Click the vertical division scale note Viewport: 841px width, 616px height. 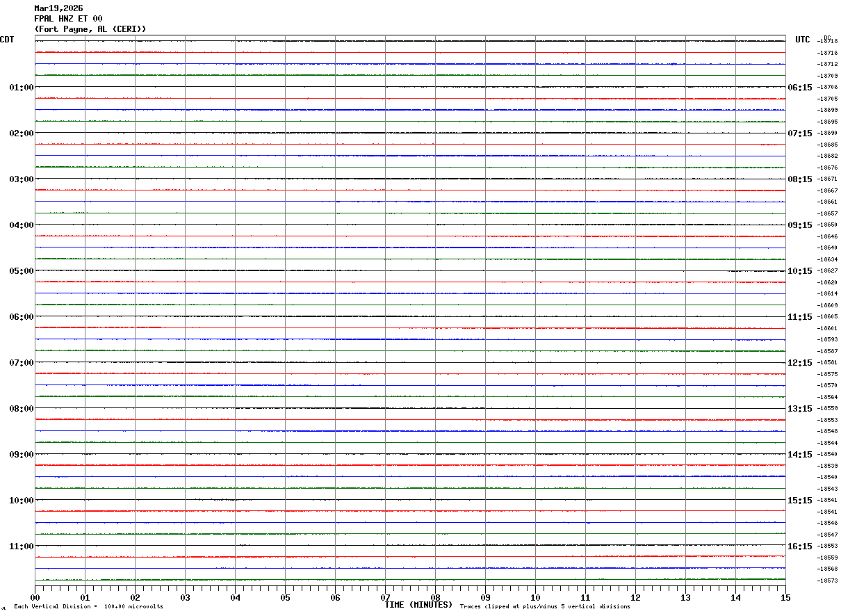[88, 607]
